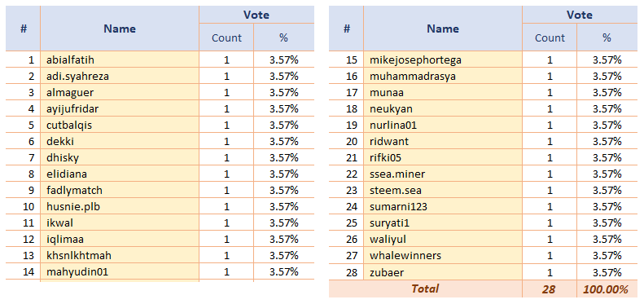The width and height of the screenshot is (644, 304).
Task: Click the fadlymatch name cell
Action: [120, 191]
